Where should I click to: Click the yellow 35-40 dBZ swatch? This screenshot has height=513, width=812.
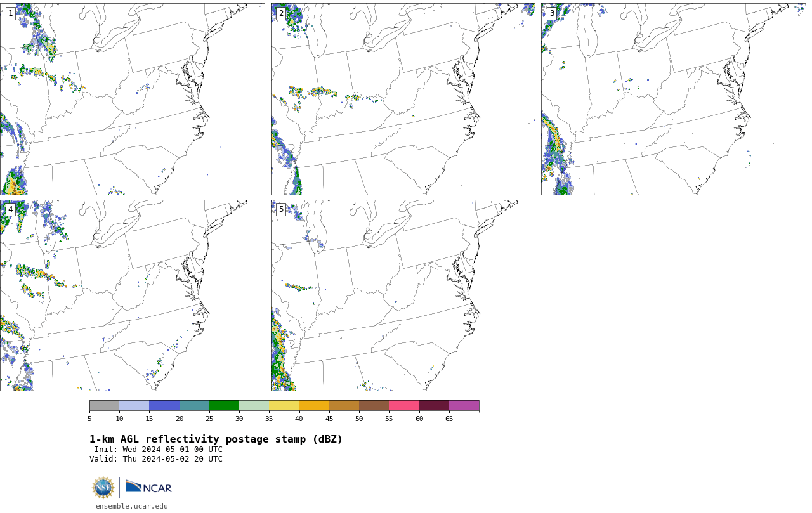pyautogui.click(x=284, y=406)
